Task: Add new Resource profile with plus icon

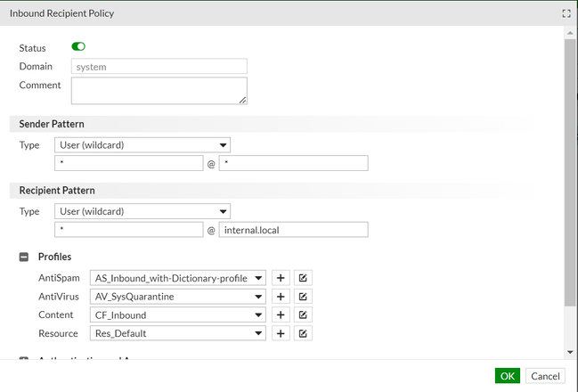Action: click(281, 333)
